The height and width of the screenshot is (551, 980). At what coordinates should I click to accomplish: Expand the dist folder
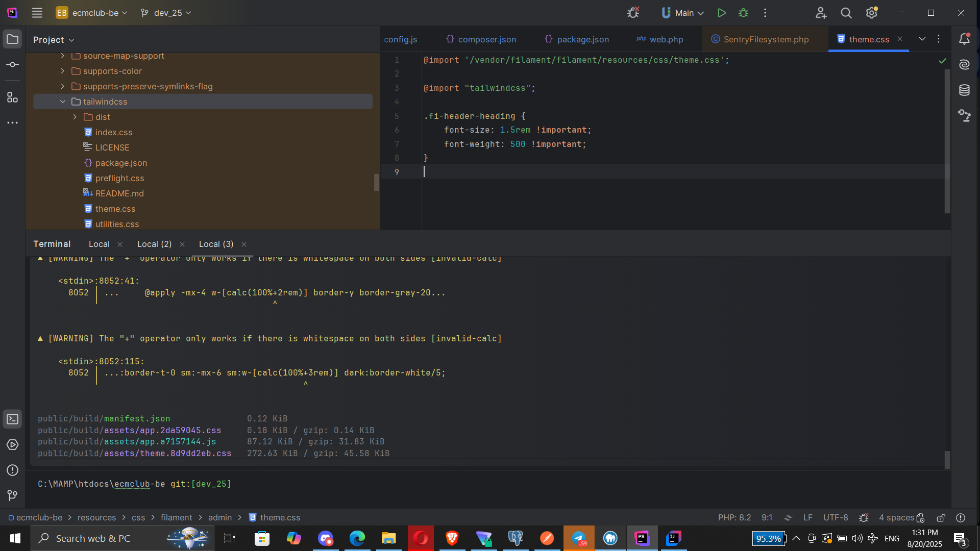[x=75, y=117]
